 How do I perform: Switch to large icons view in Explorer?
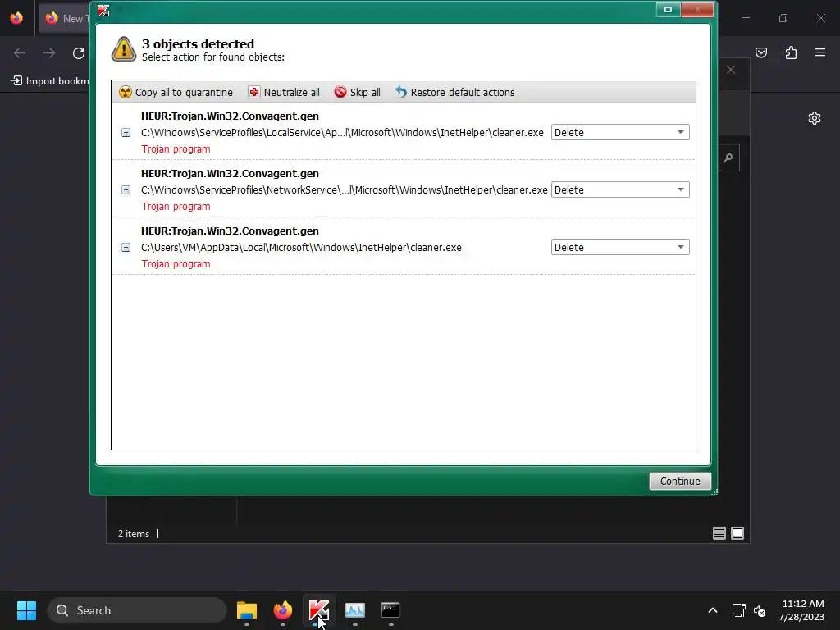pyautogui.click(x=737, y=533)
